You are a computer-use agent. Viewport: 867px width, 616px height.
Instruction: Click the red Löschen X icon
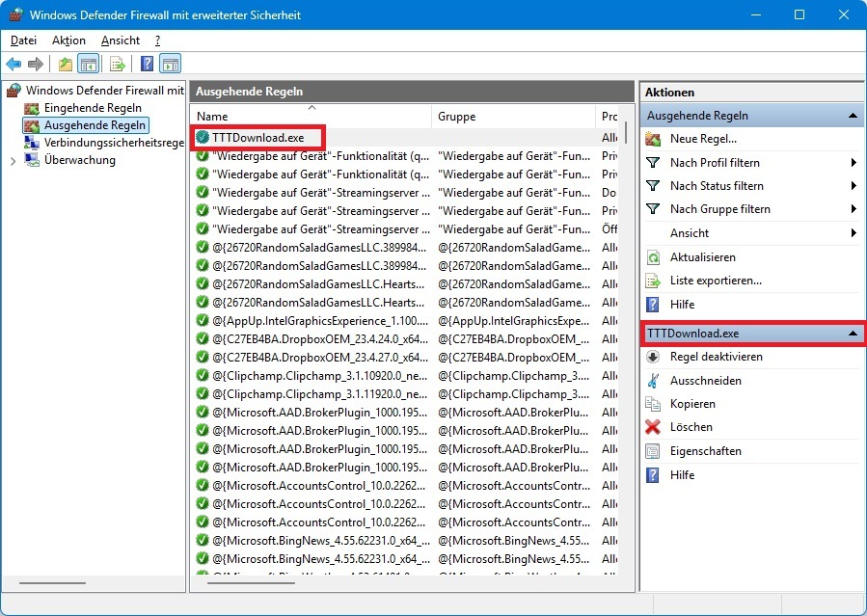coord(653,427)
